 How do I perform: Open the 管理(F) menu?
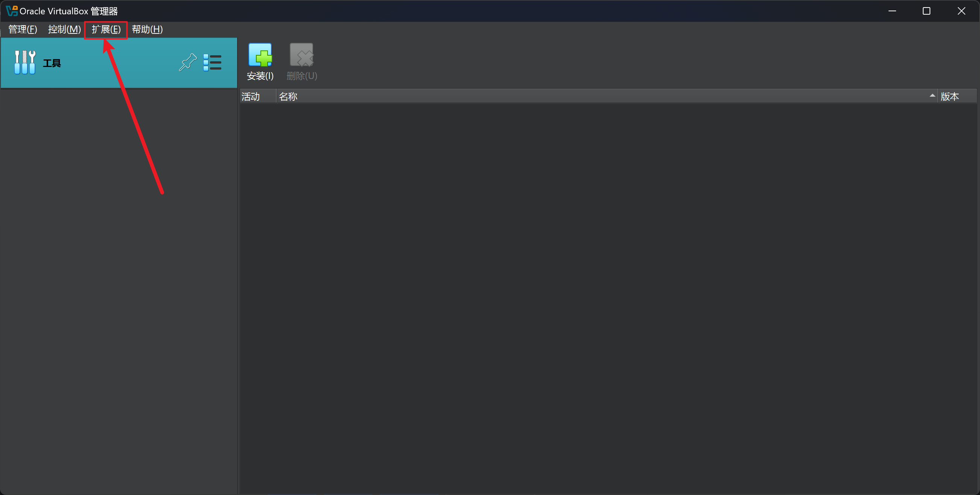point(23,29)
